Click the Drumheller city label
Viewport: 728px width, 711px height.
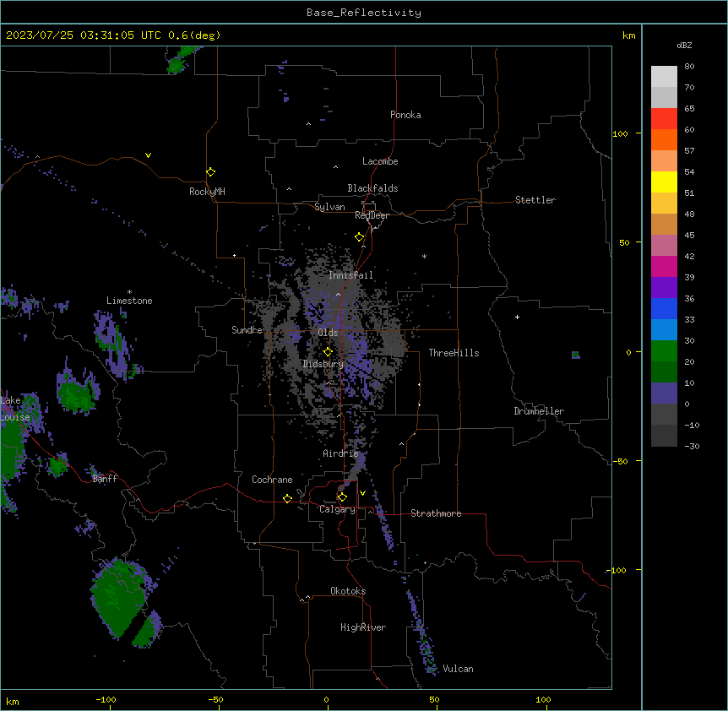pos(539,411)
